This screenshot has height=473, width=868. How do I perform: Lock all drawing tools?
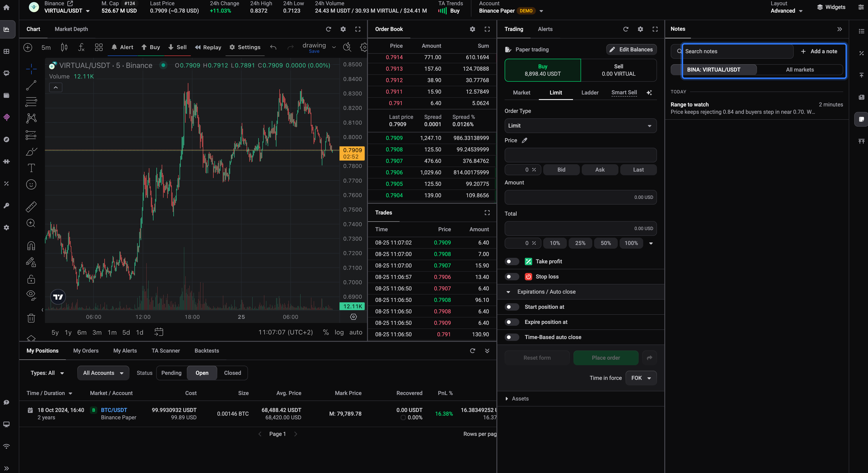31,279
